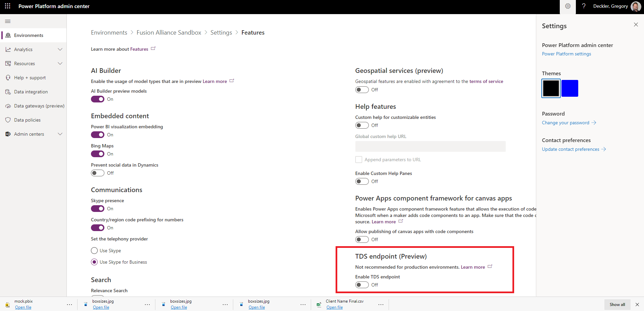Screen dimensions: 644x311
Task: Open Data policies in sidebar
Action: 33,120
